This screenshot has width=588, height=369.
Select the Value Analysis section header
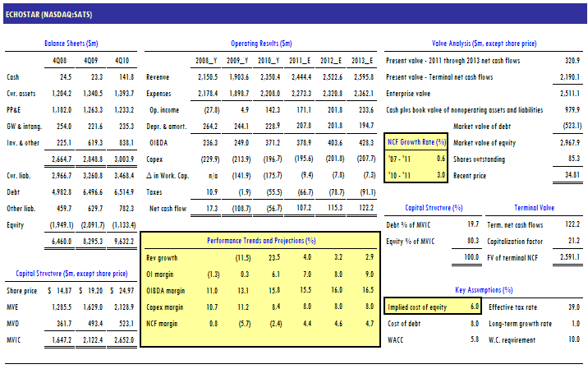click(484, 43)
